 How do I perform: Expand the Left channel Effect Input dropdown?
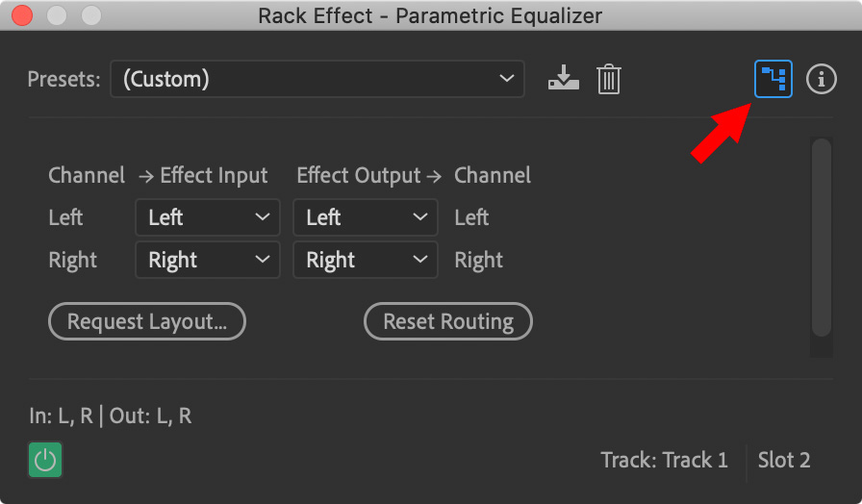click(208, 217)
